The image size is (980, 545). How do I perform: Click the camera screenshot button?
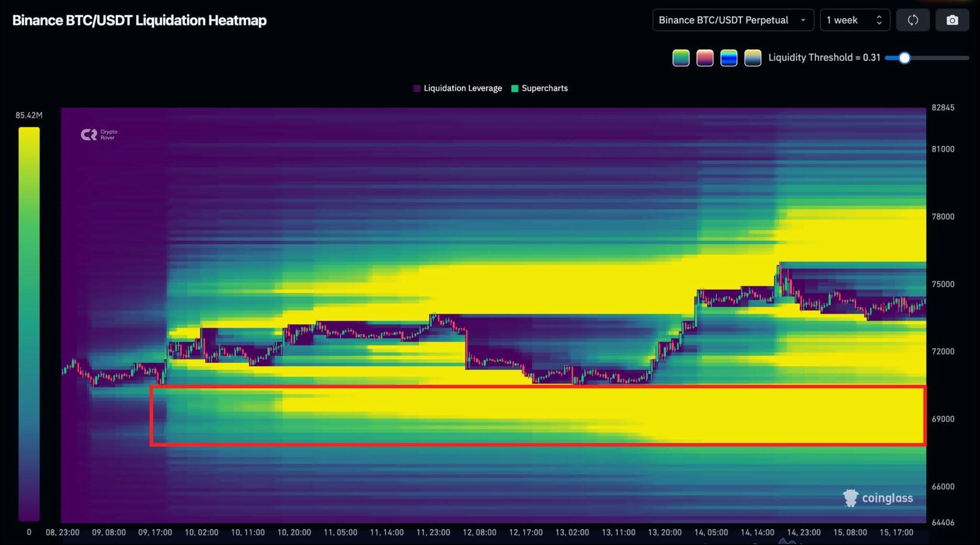(952, 20)
